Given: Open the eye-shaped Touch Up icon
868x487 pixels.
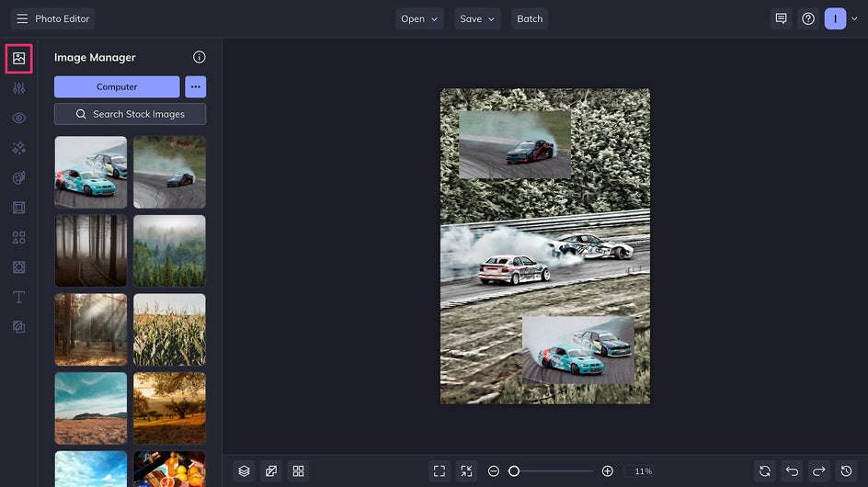Looking at the screenshot, I should [18, 118].
